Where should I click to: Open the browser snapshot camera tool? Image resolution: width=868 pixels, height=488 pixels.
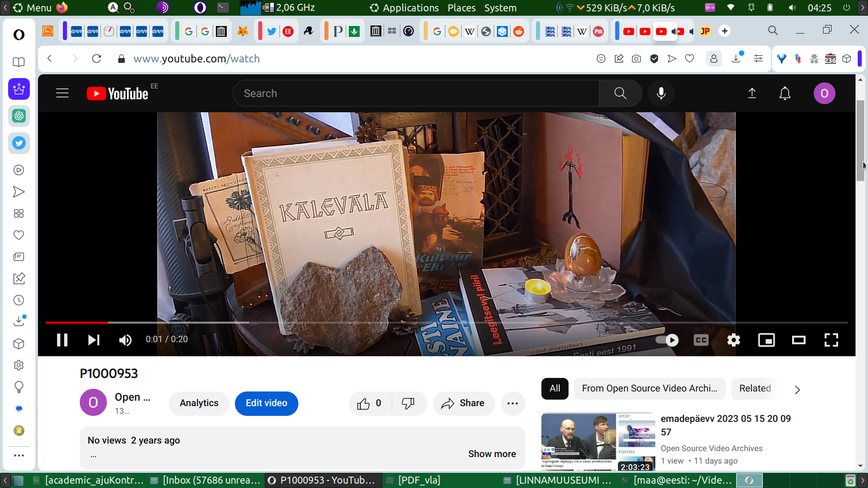pyautogui.click(x=636, y=59)
